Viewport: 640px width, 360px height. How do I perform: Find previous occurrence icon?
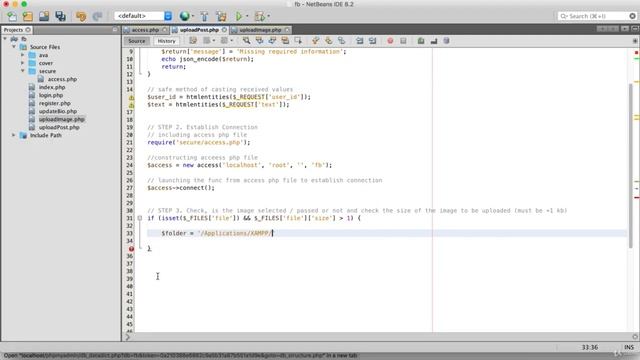tap(259, 41)
